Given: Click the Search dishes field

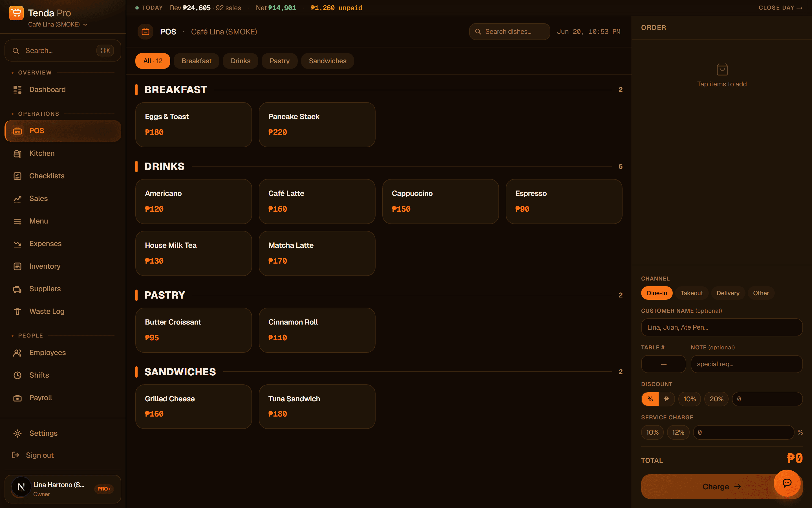Looking at the screenshot, I should coord(509,32).
